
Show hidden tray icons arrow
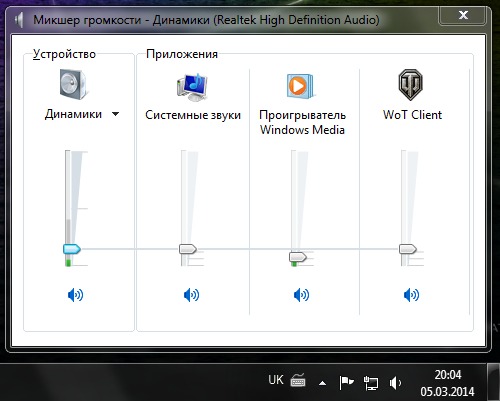[x=322, y=383]
